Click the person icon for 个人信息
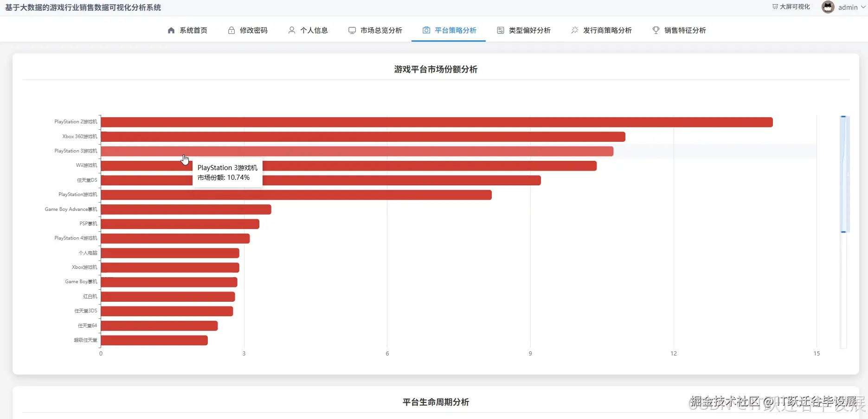The height and width of the screenshot is (419, 868). (x=292, y=30)
